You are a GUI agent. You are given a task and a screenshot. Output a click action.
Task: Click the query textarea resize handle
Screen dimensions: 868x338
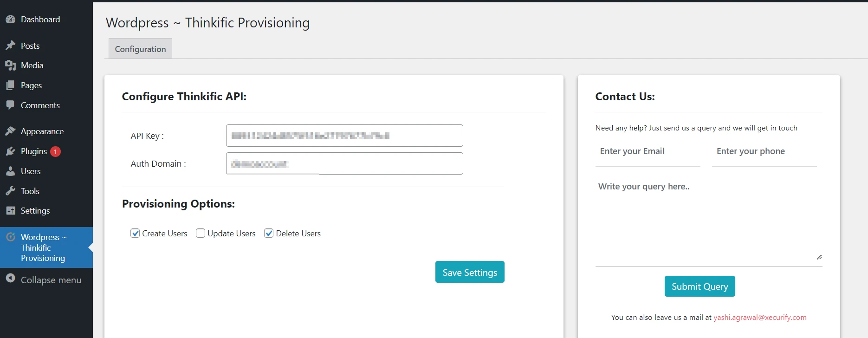pos(819,257)
